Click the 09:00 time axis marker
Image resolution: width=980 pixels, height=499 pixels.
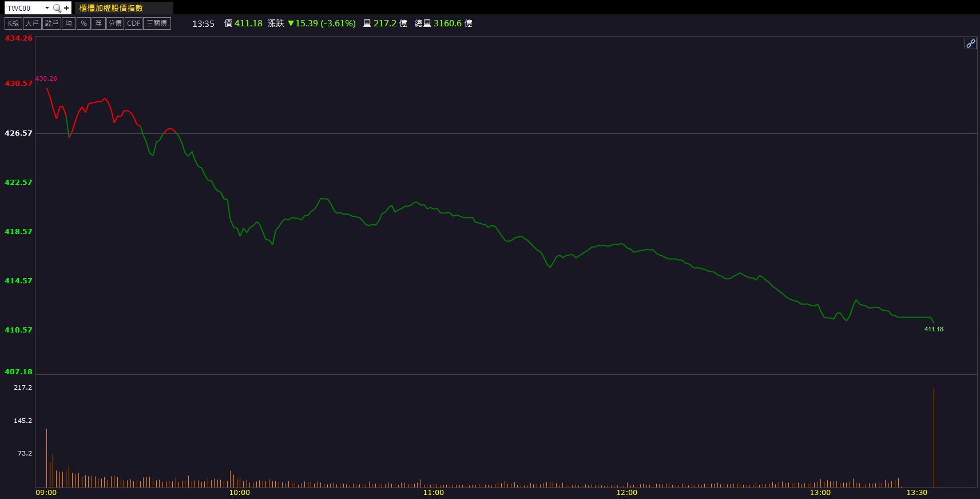pos(46,493)
